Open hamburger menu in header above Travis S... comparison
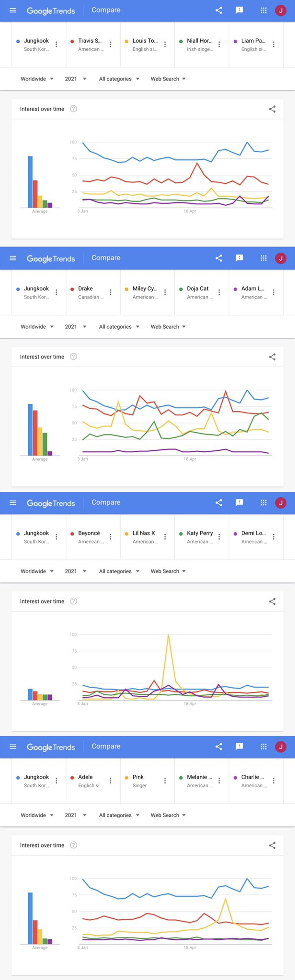 tap(13, 10)
